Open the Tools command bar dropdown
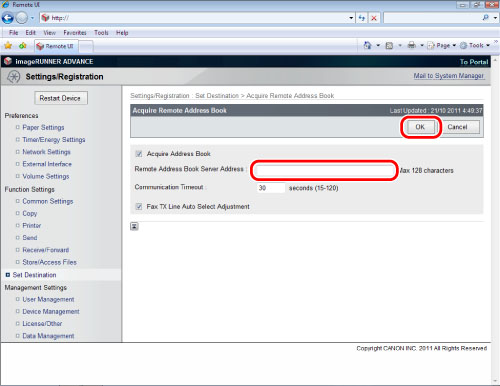 tap(475, 45)
